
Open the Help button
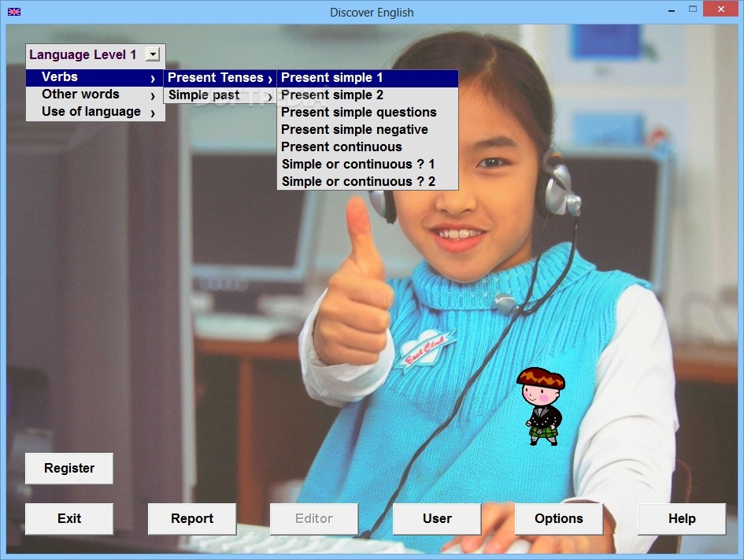(682, 519)
